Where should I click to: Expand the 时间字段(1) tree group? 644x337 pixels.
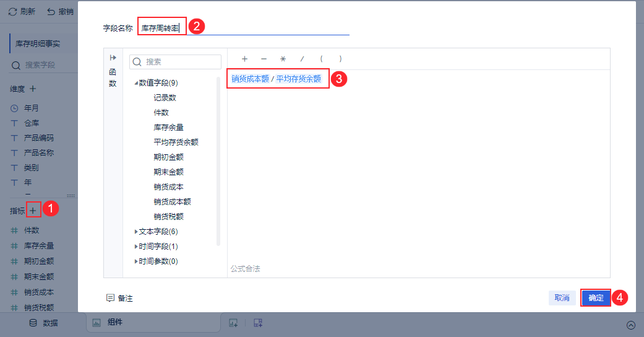pos(136,247)
